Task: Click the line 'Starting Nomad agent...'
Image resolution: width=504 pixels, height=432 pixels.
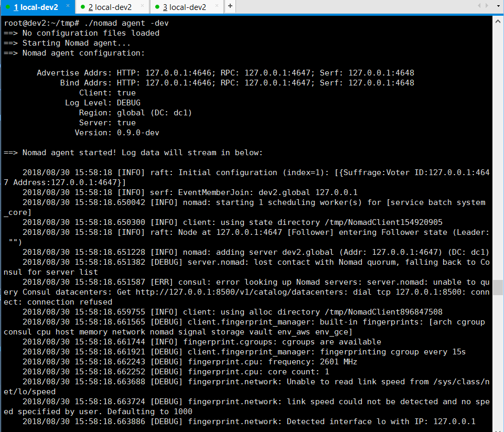Action: point(77,43)
